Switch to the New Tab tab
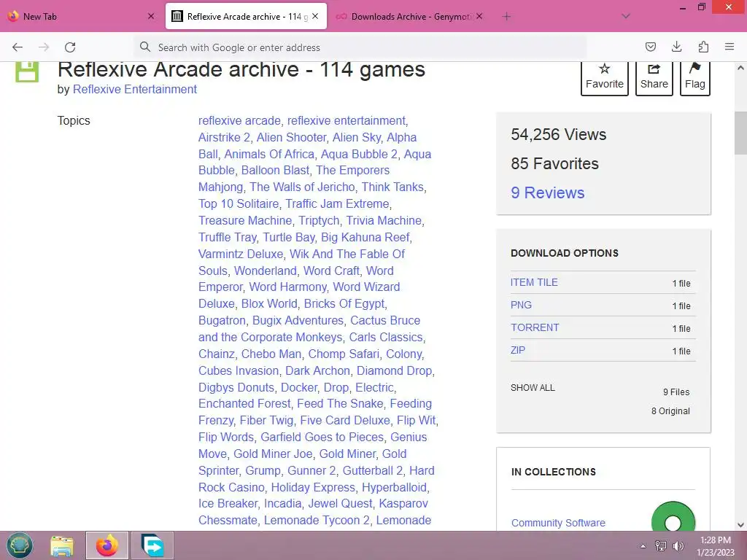The image size is (747, 560). pos(81,16)
